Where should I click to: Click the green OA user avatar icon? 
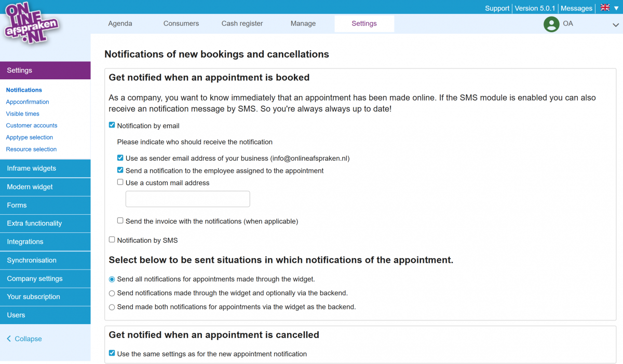[551, 24]
